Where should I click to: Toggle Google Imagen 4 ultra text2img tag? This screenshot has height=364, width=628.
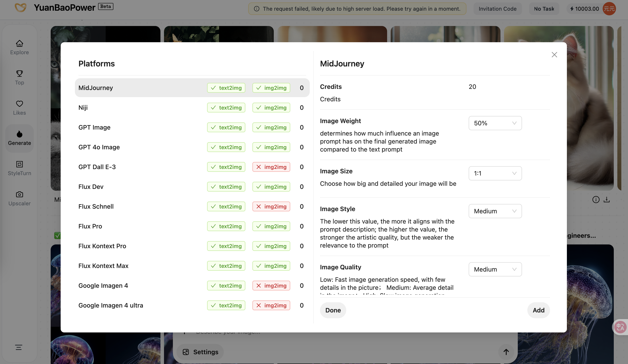click(x=226, y=306)
